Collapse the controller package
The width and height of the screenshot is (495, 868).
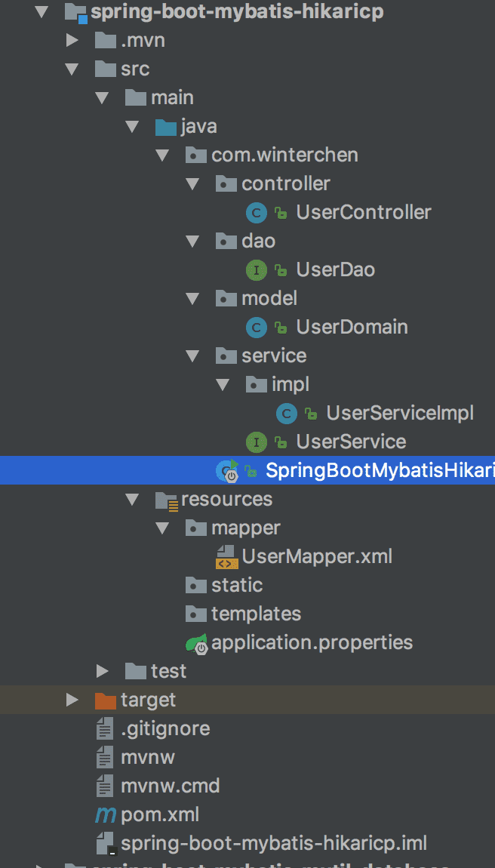pos(192,184)
